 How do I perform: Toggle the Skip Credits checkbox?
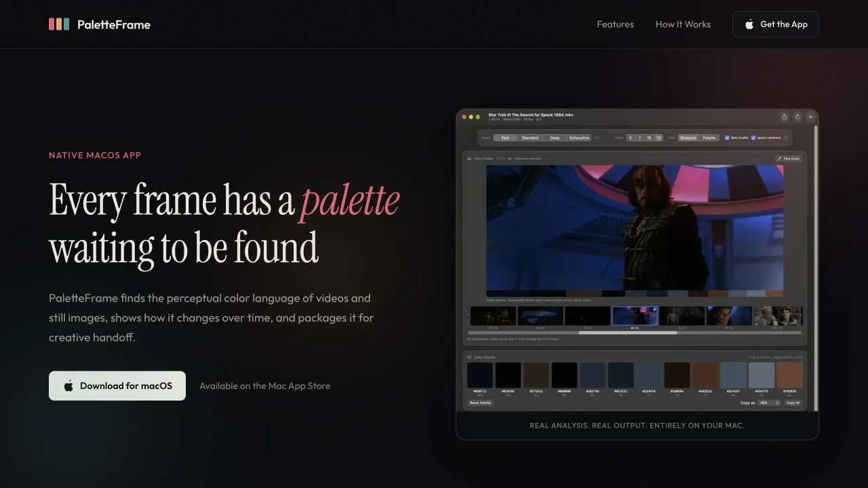(728, 138)
